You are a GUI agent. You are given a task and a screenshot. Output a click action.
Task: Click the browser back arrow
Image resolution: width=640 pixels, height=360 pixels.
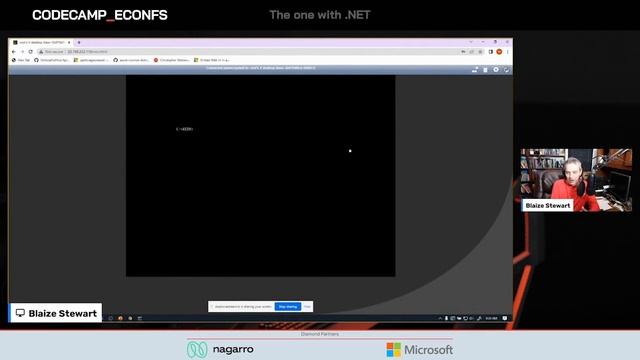coord(14,52)
